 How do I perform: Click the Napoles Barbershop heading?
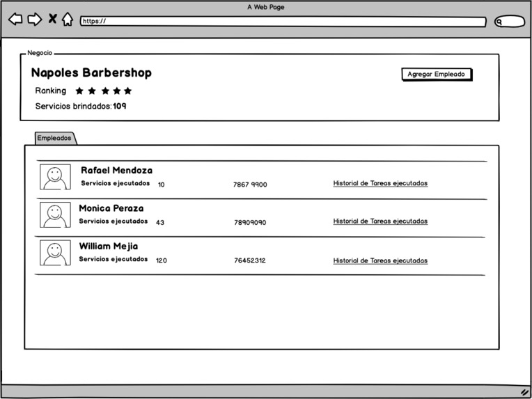[x=91, y=73]
